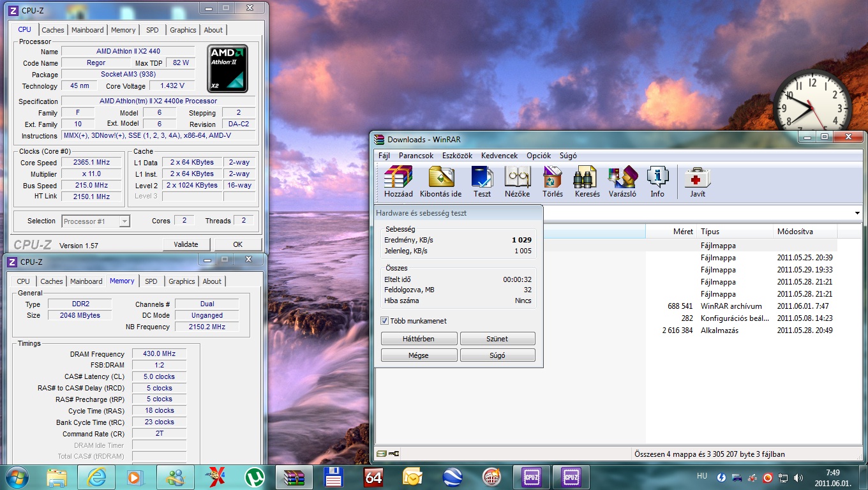Image resolution: width=868 pixels, height=490 pixels.
Task: Pause the test with Szünet button
Action: pos(497,339)
